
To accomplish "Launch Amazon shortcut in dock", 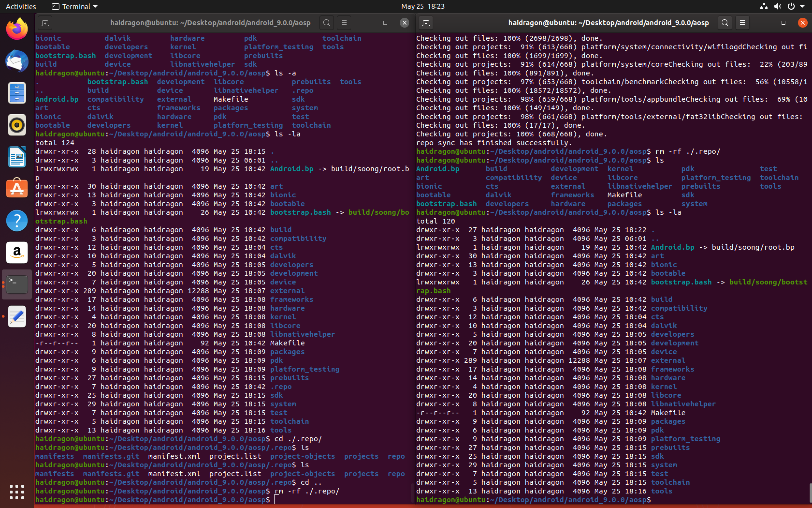I will tap(17, 252).
